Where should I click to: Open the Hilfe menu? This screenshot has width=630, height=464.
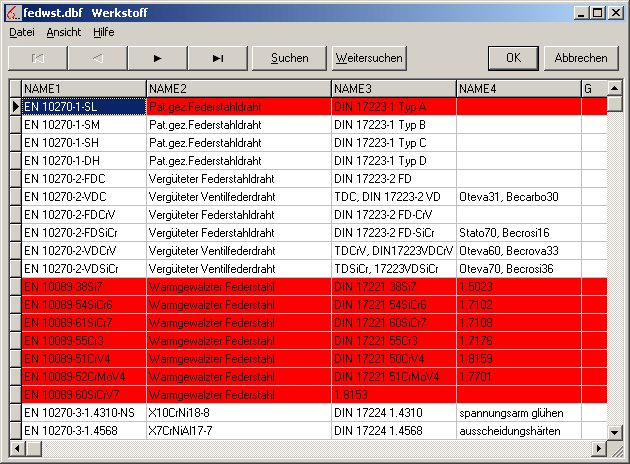[x=103, y=32]
